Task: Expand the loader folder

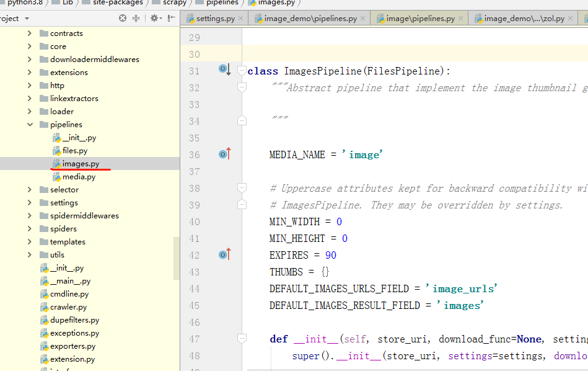Action: [x=30, y=111]
